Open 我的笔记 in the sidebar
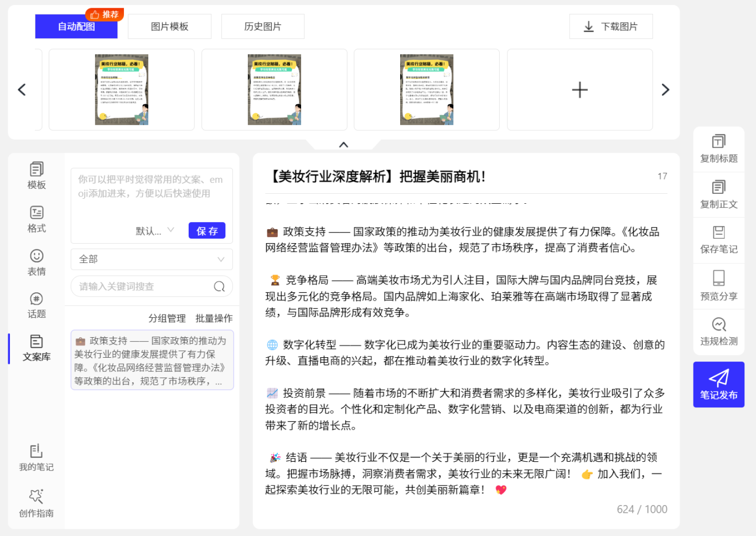Screen dimensions: 756x536 coord(37,458)
